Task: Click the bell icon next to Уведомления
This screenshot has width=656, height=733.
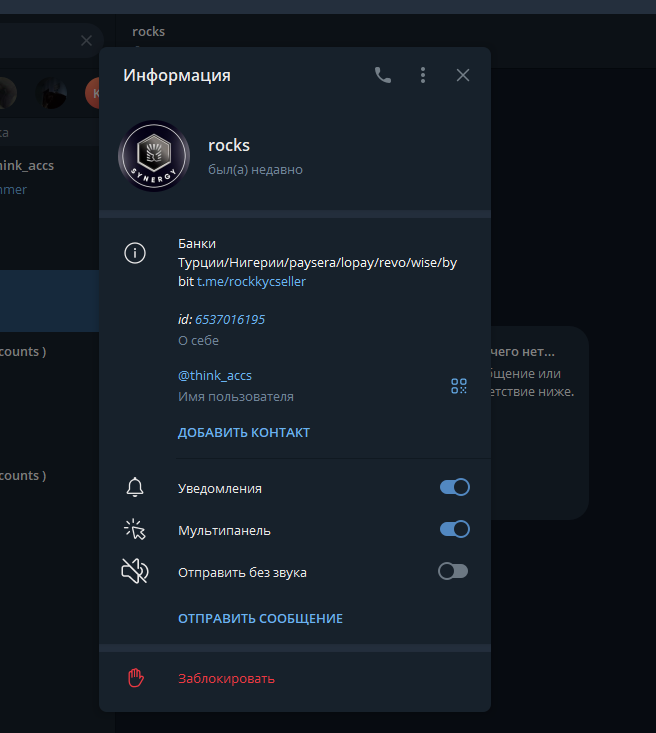Action: pos(135,488)
